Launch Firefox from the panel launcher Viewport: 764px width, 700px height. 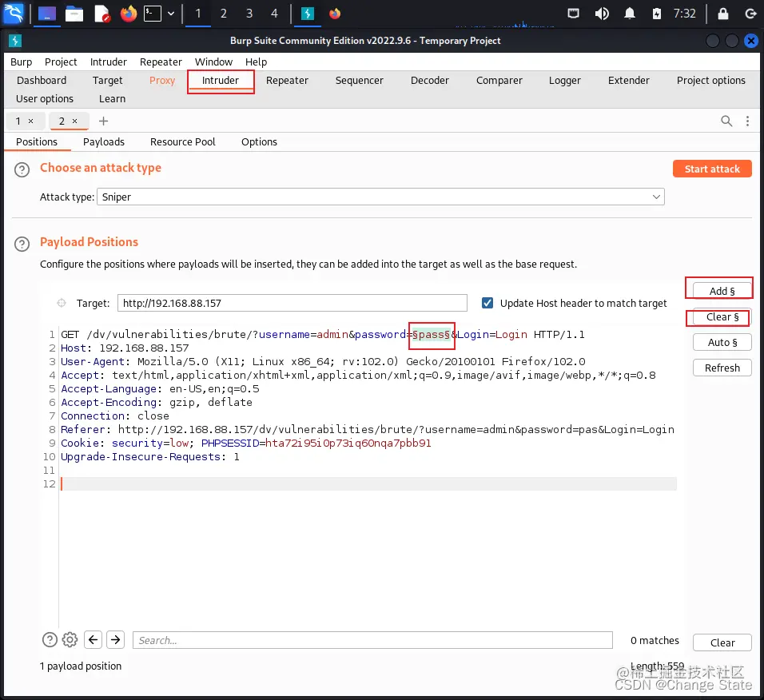point(129,14)
